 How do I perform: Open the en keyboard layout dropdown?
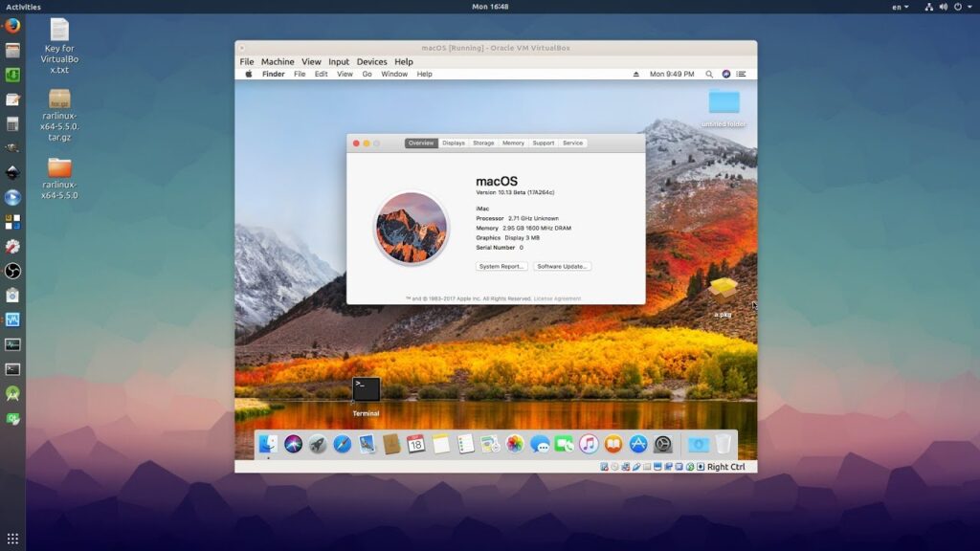point(900,7)
